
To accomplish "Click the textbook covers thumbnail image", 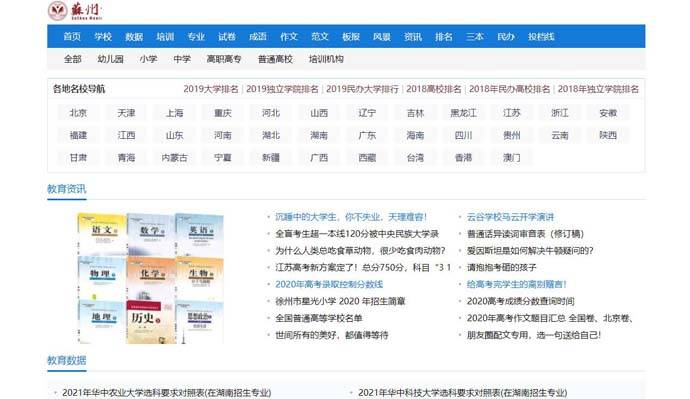I will 150,278.
